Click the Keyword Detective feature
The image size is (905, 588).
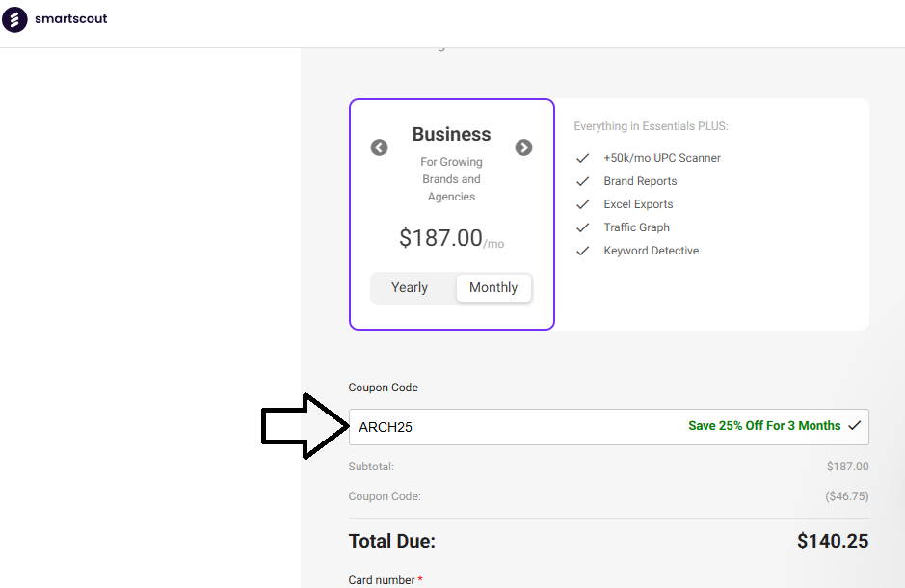(652, 251)
